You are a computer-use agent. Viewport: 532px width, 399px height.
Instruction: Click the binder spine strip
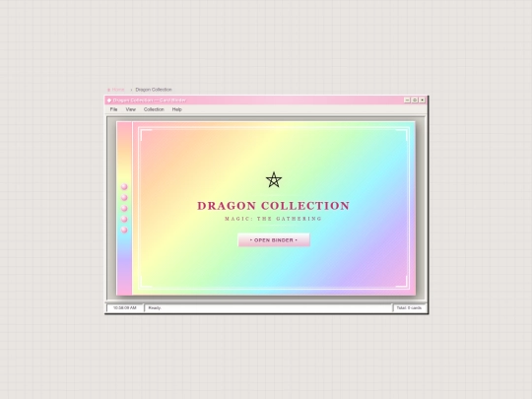124,208
